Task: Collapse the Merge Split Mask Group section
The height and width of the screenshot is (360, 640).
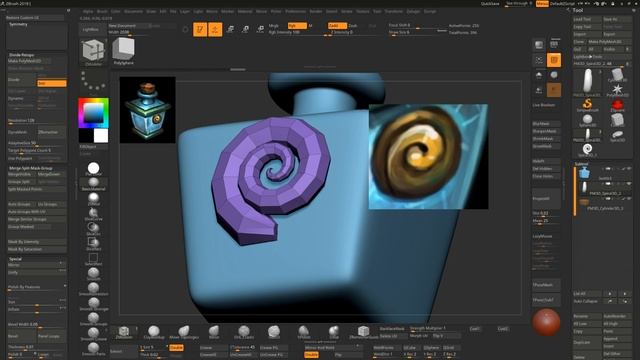Action: 31,168
